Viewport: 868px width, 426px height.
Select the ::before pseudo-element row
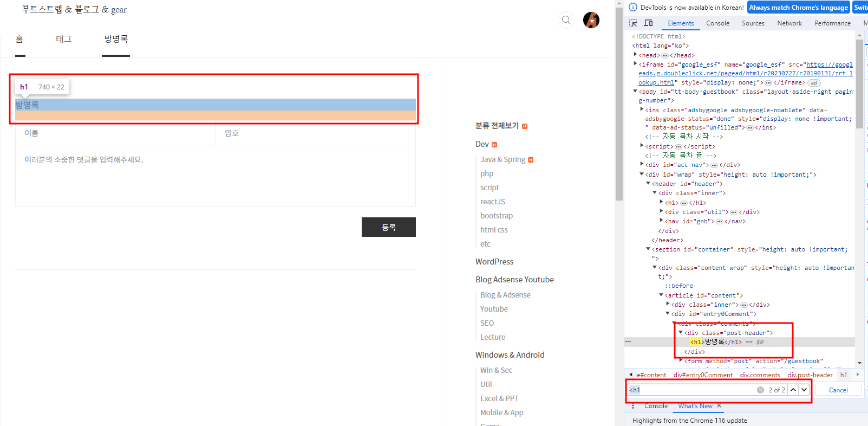click(678, 286)
